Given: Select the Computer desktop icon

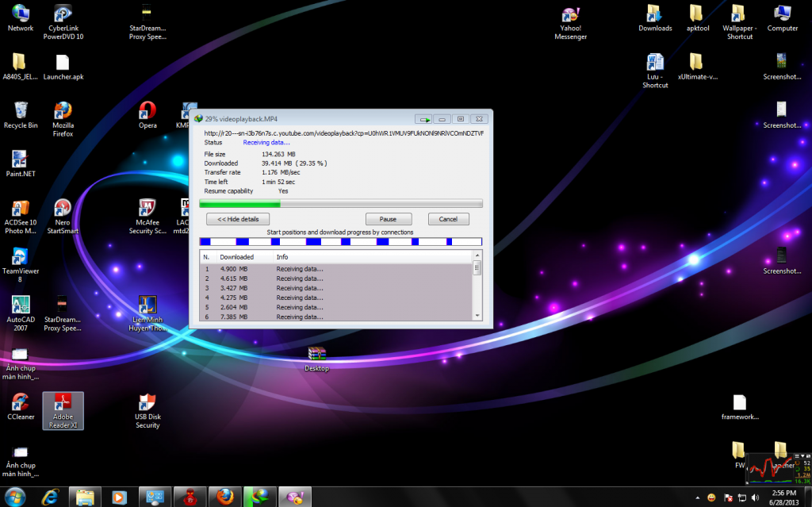Looking at the screenshot, I should (x=782, y=19).
